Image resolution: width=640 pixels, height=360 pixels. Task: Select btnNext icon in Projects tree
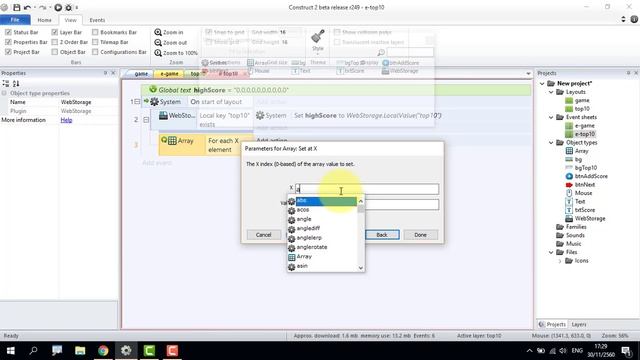click(569, 185)
